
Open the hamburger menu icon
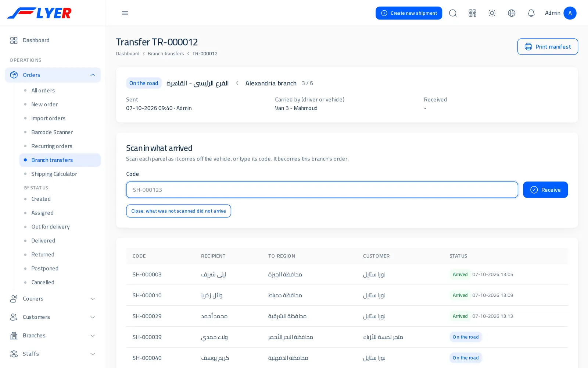tap(125, 13)
